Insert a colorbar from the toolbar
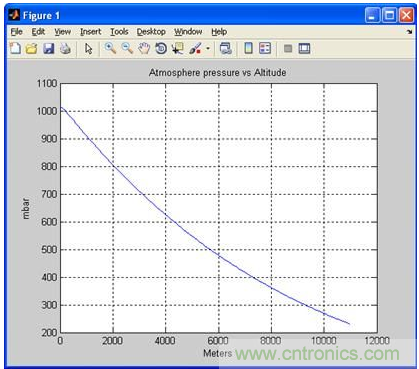The height and width of the screenshot is (369, 419). click(248, 48)
